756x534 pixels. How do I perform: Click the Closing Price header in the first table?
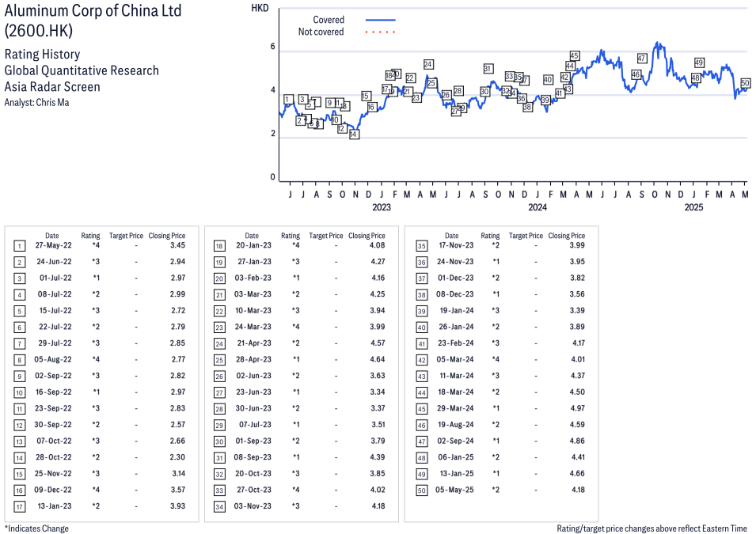click(x=167, y=236)
